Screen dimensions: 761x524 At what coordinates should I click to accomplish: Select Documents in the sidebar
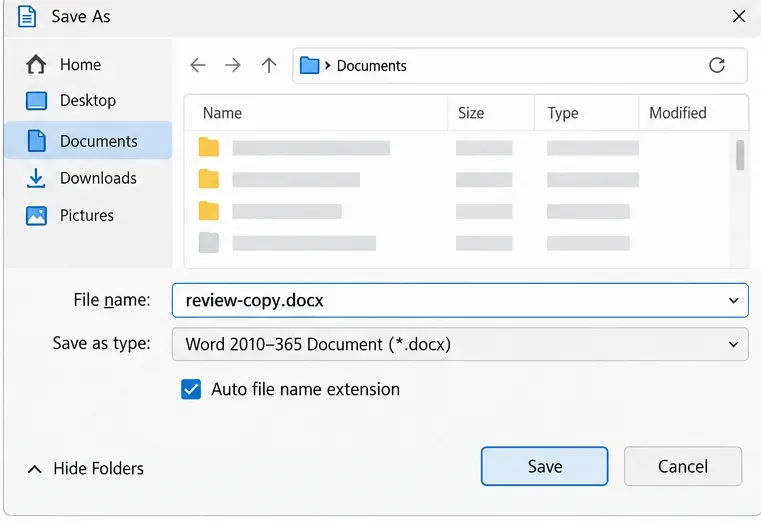tap(88, 141)
